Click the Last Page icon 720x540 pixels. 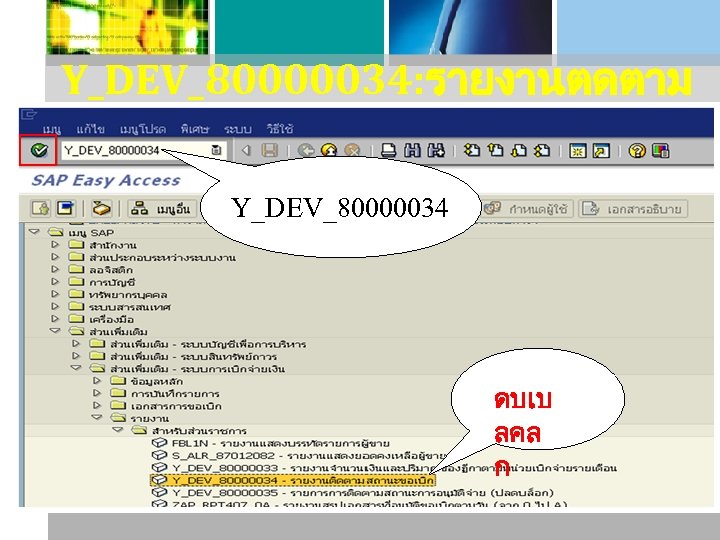click(542, 150)
